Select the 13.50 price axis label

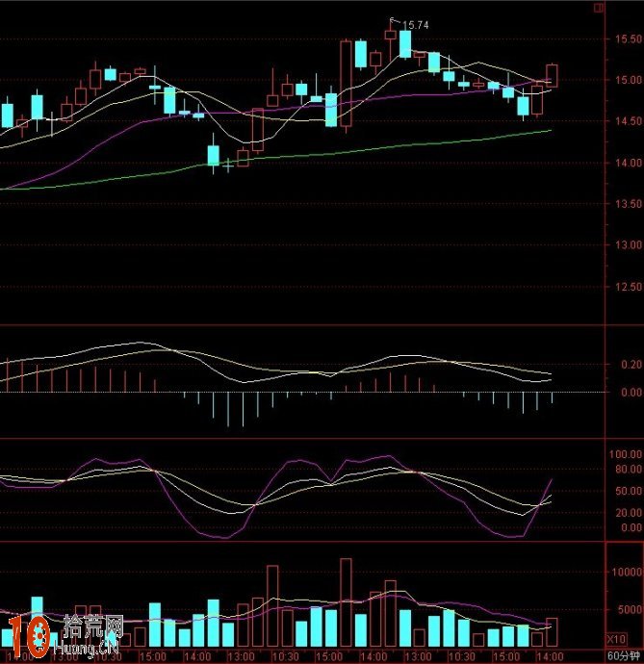pyautogui.click(x=629, y=204)
